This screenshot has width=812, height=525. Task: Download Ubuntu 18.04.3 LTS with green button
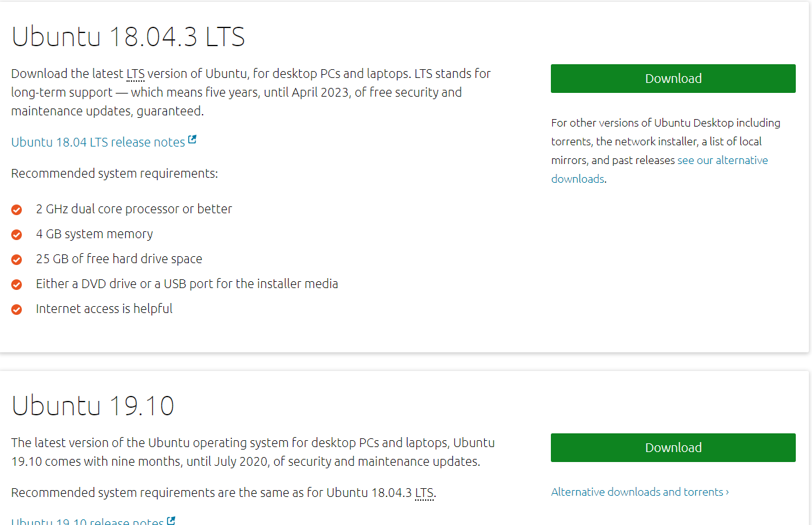click(673, 79)
